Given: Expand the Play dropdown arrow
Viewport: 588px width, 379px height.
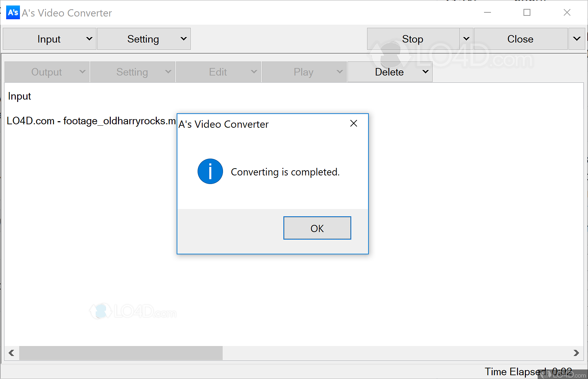Looking at the screenshot, I should [340, 72].
